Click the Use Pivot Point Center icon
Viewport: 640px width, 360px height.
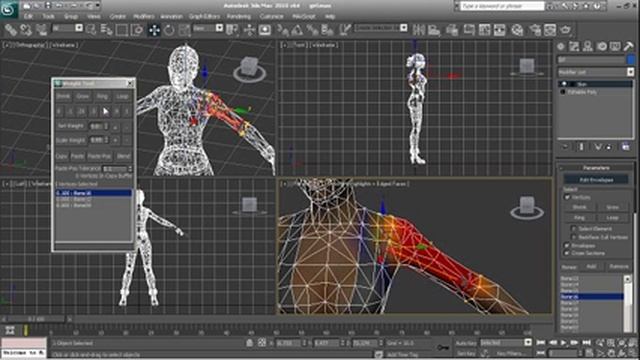232,29
